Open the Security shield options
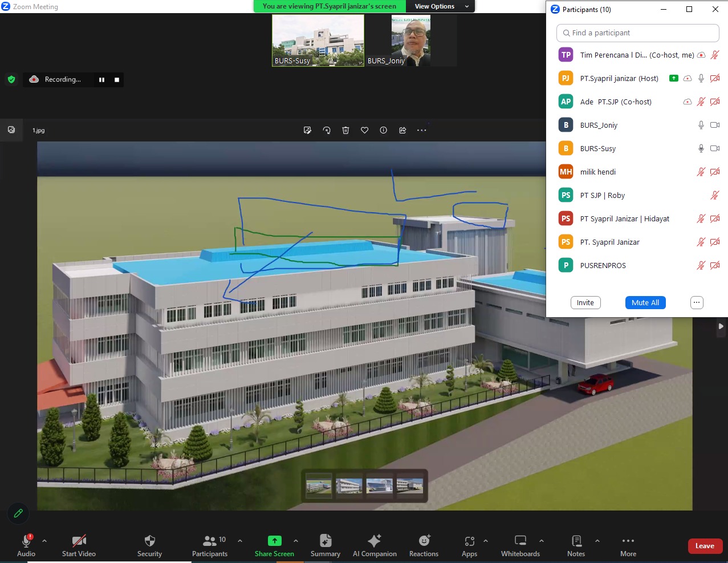 [x=149, y=545]
